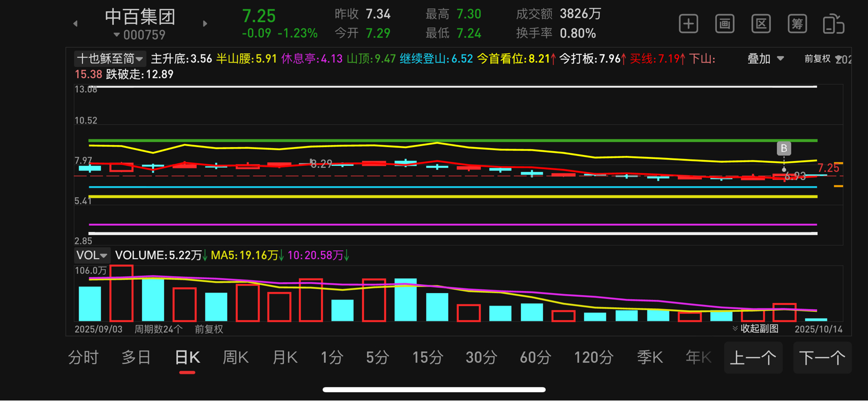Tap the 换手率 0.80% value

[x=578, y=33]
